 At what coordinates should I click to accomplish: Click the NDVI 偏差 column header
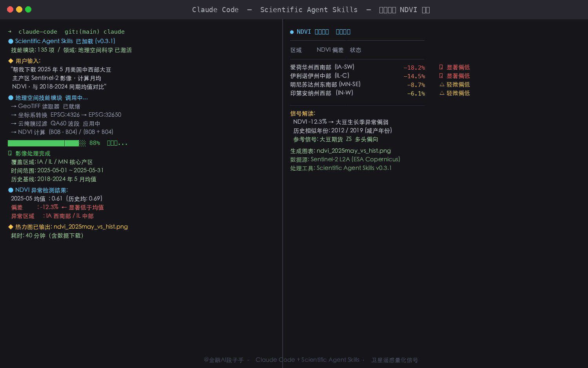coord(330,50)
